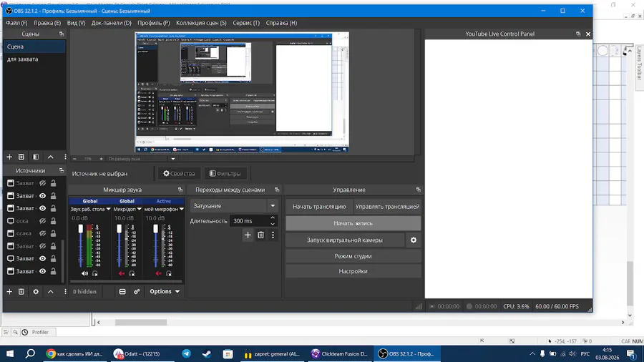Select scene для захвата
Viewport: 644px width, 362px height.
click(34, 59)
